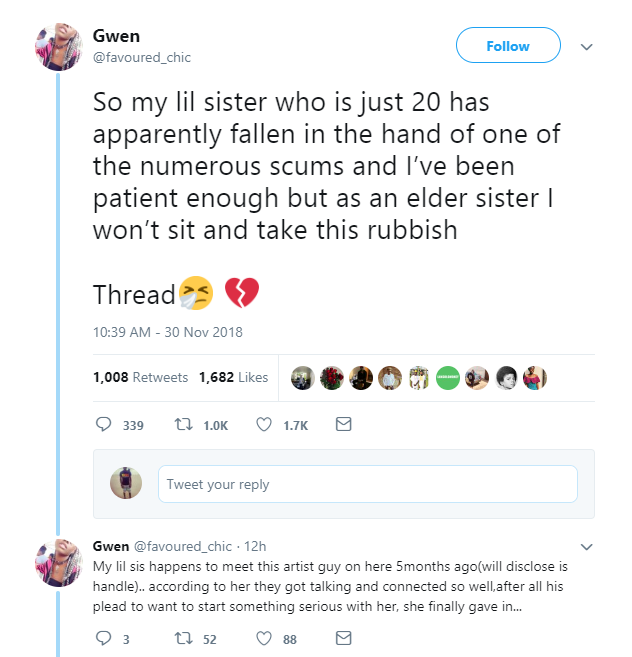The image size is (632, 657).
Task: Type in the Tweet your reply field
Action: coord(367,484)
